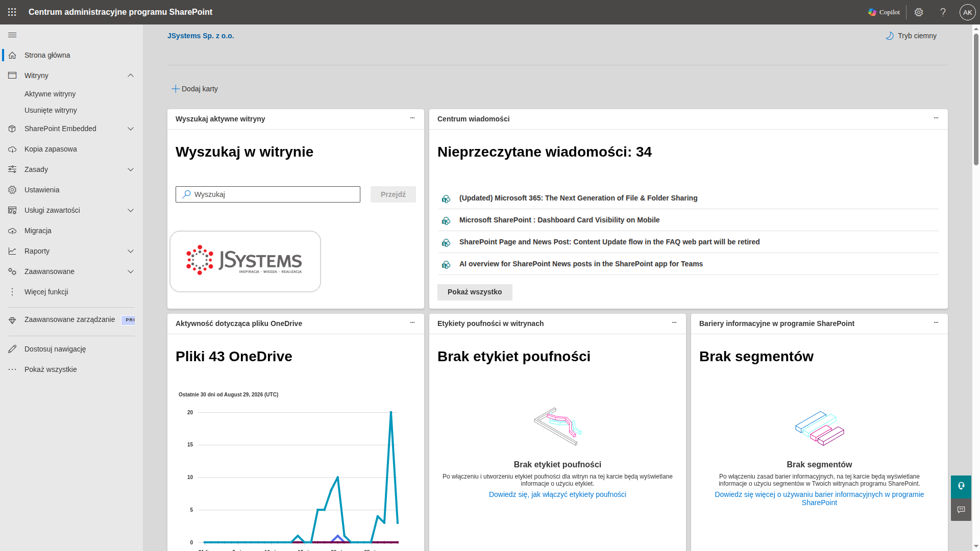Image resolution: width=980 pixels, height=551 pixels.
Task: Click the Więcej funkcji dots icon
Action: [x=13, y=292]
